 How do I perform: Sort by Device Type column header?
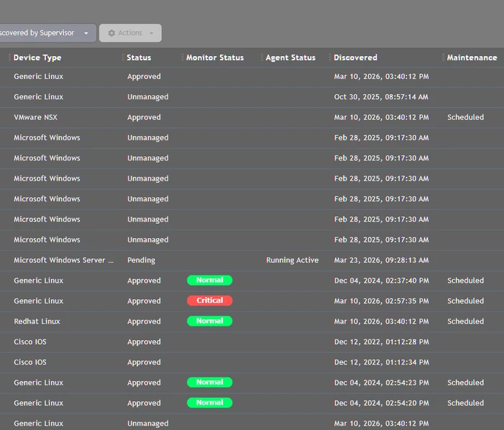point(37,58)
